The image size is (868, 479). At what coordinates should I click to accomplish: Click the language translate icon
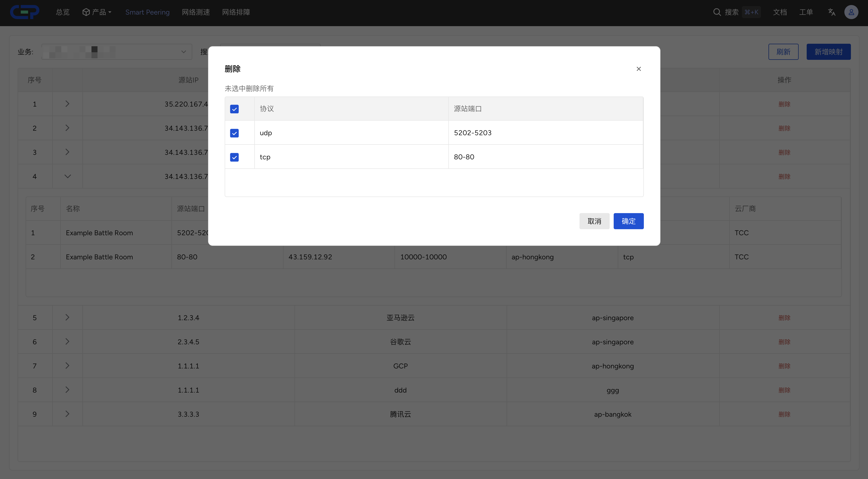point(831,12)
